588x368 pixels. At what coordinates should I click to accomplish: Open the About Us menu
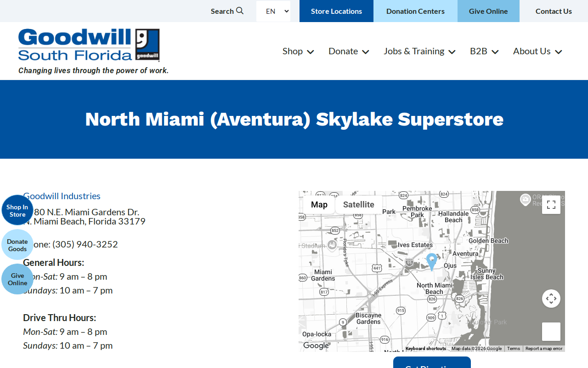coord(532,51)
